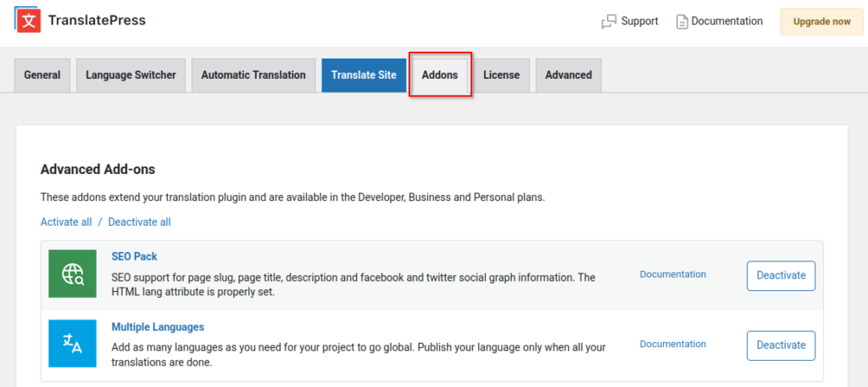Image resolution: width=868 pixels, height=387 pixels.
Task: Click the Support chat bubble icon
Action: (x=609, y=21)
